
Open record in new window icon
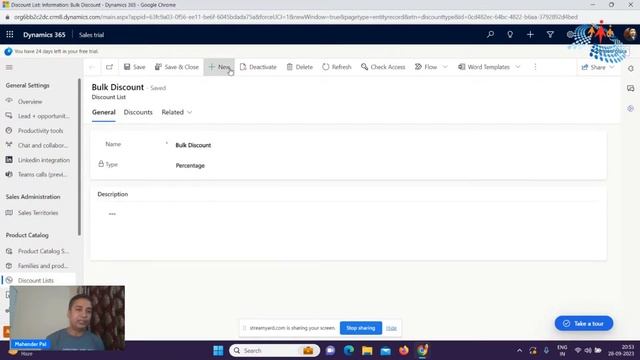(x=109, y=67)
